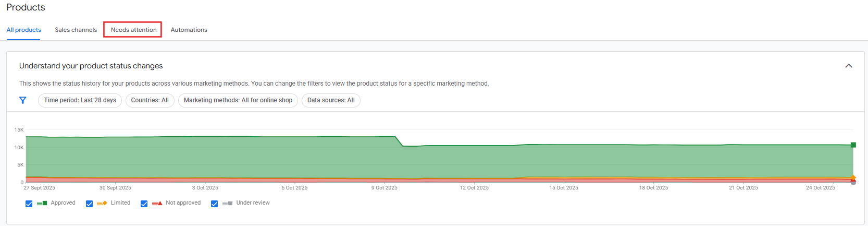This screenshot has height=226, width=868.
Task: Hide the Under review series checkbox
Action: point(214,204)
